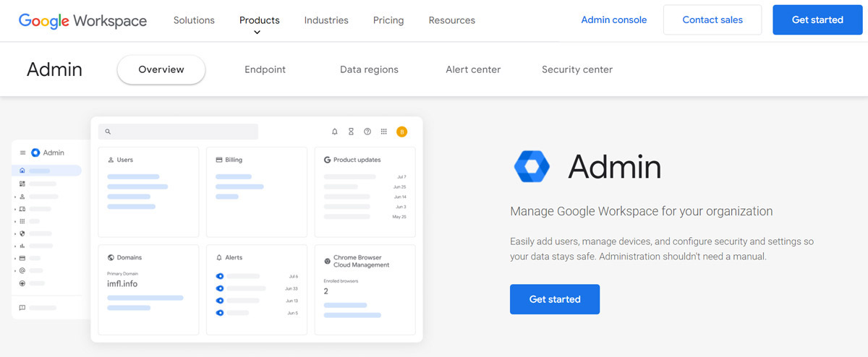Click the bell icon on the Alerts card
Viewport: 868px width, 357px height.
pyautogui.click(x=219, y=257)
